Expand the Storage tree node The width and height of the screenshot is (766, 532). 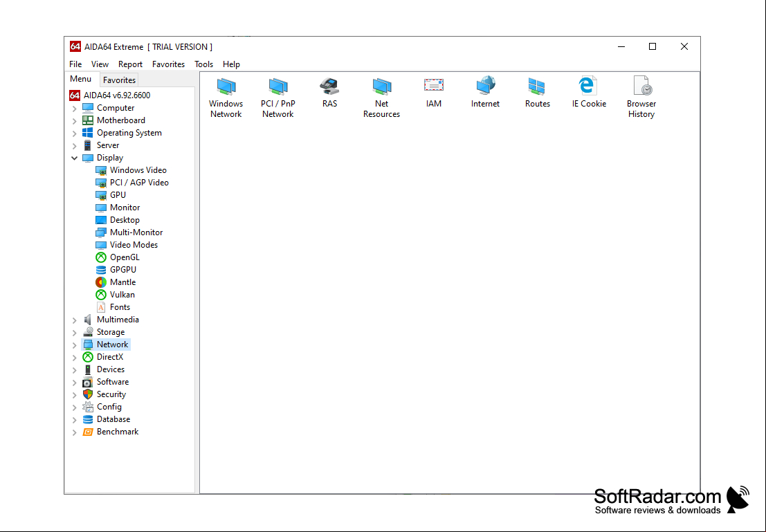[x=74, y=332]
